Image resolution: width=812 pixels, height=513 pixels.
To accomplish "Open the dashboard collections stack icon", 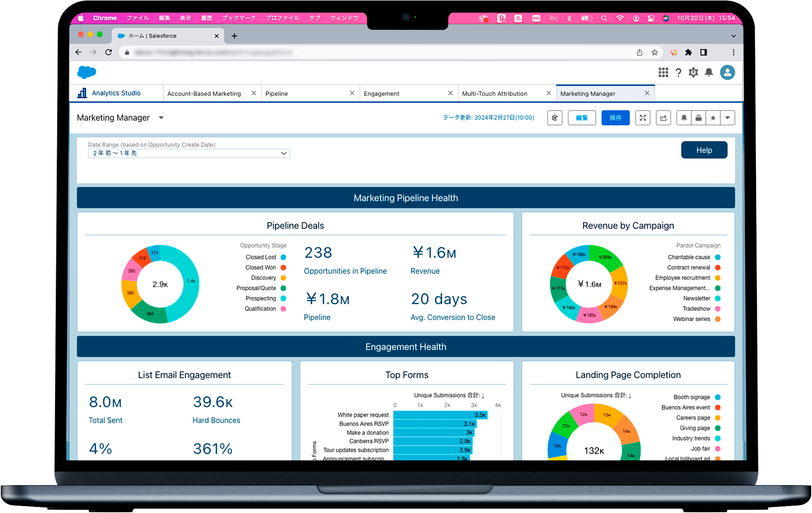I will pos(698,118).
